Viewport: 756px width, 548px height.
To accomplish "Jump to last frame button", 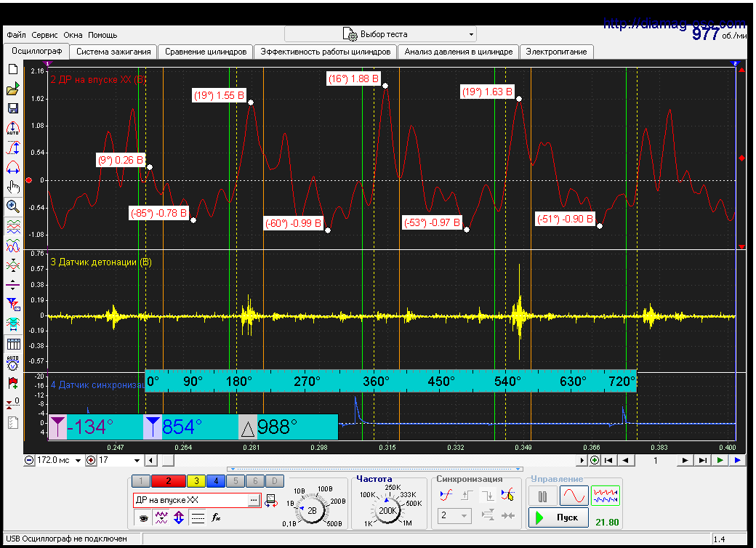I will tap(702, 460).
